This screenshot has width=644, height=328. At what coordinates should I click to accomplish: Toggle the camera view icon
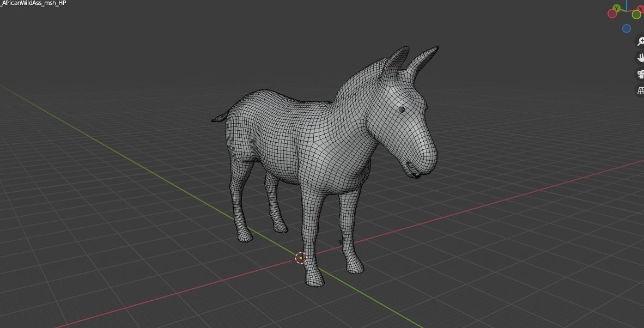pyautogui.click(x=641, y=74)
